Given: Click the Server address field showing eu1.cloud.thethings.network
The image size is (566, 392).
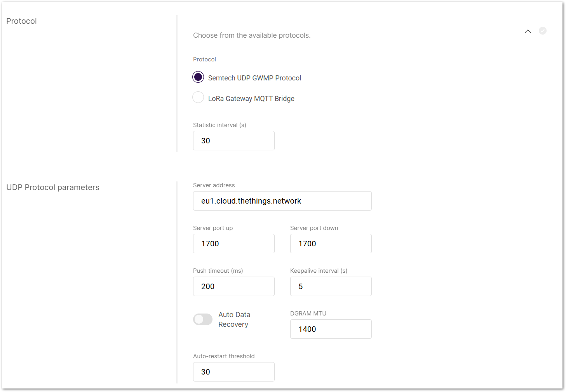Looking at the screenshot, I should pyautogui.click(x=282, y=201).
